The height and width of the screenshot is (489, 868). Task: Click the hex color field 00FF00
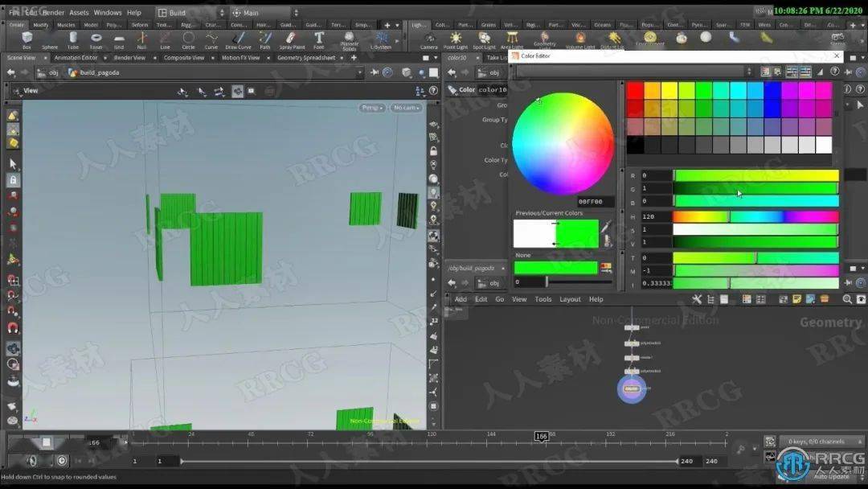(595, 202)
